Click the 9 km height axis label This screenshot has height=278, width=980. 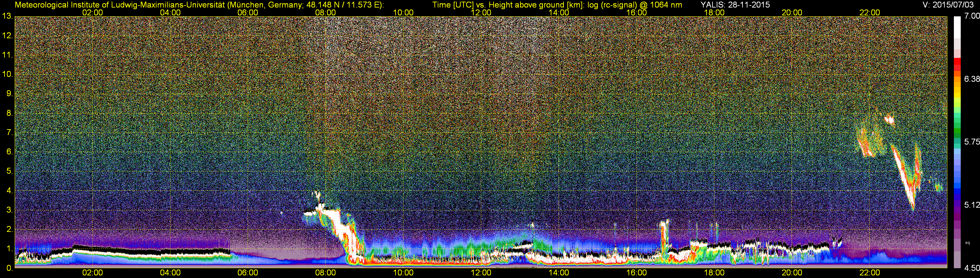[9, 94]
